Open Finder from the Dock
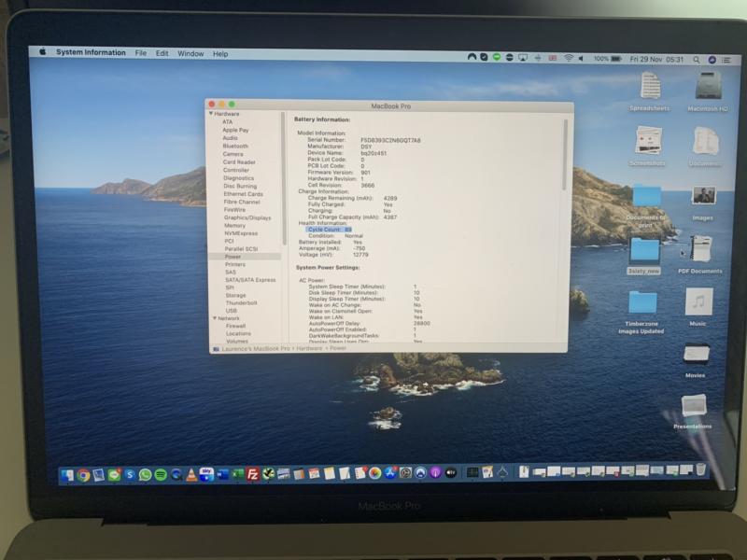This screenshot has width=747, height=560. tap(67, 474)
